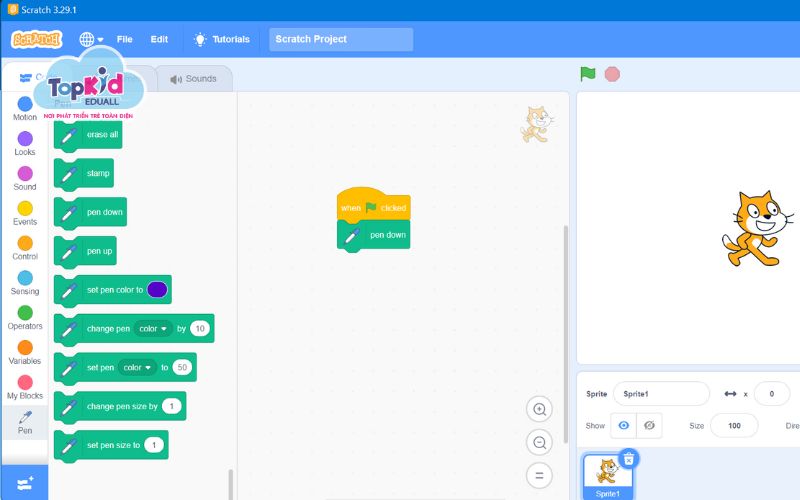800x500 pixels.
Task: Delete Sprite1 with trash icon
Action: tap(629, 459)
